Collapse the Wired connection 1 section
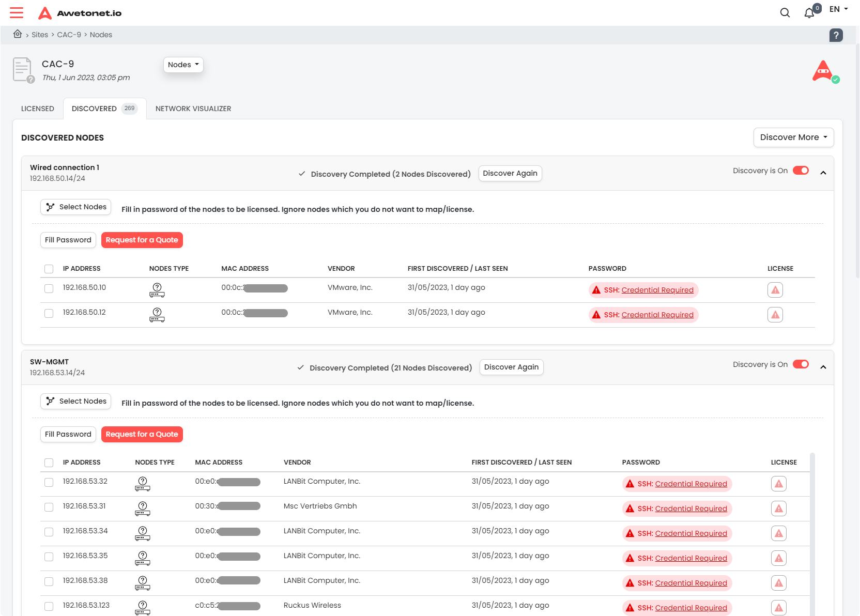860x616 pixels. [x=823, y=173]
